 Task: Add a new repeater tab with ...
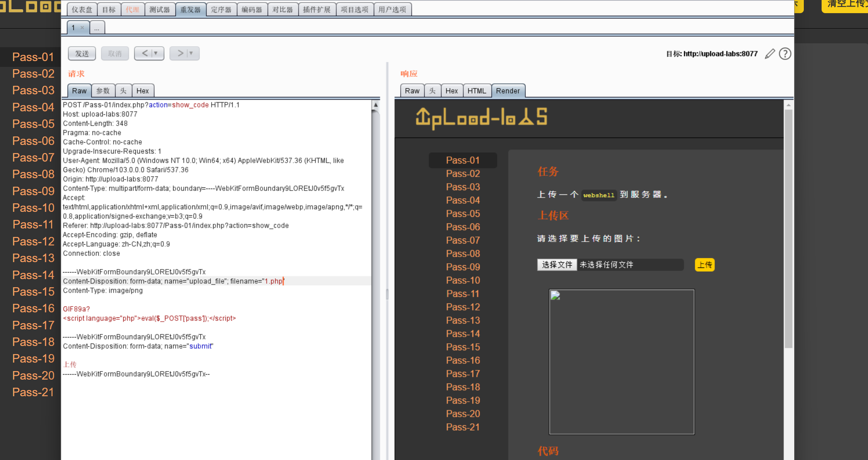tap(97, 27)
